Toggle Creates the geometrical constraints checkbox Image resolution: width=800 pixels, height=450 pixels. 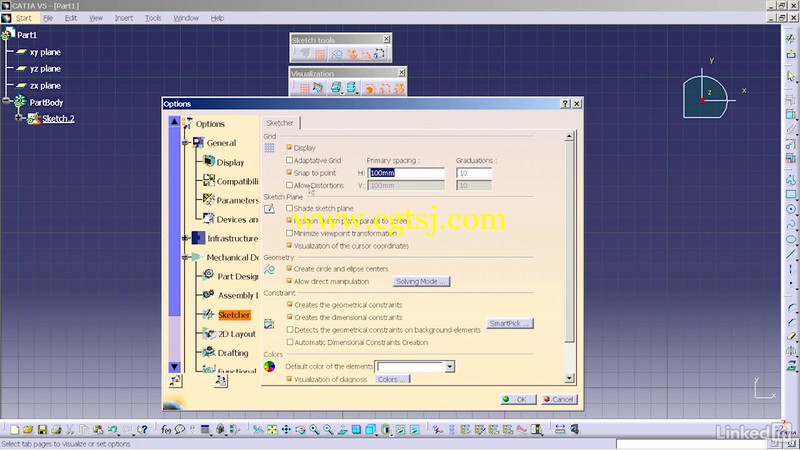point(289,305)
